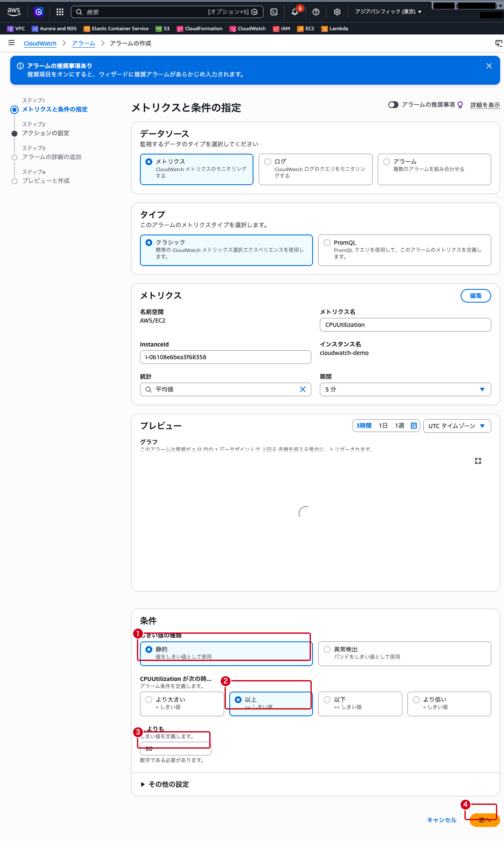The height and width of the screenshot is (861, 504).
Task: Select the 以下 condition
Action: [x=360, y=704]
